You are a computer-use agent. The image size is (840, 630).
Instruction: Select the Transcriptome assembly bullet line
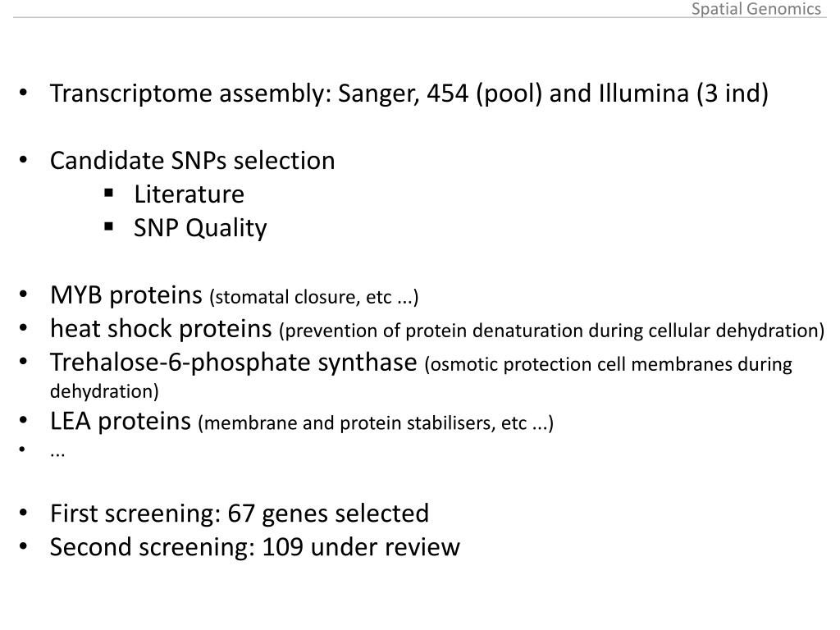click(409, 94)
